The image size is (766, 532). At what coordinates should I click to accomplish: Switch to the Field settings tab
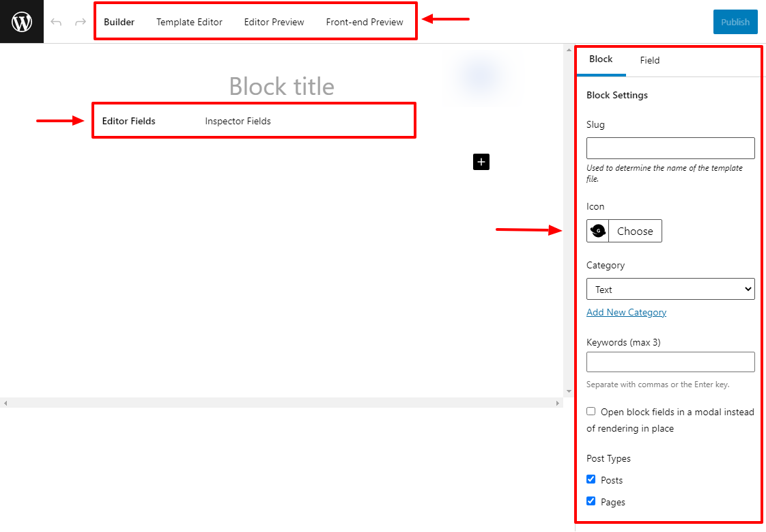(649, 60)
